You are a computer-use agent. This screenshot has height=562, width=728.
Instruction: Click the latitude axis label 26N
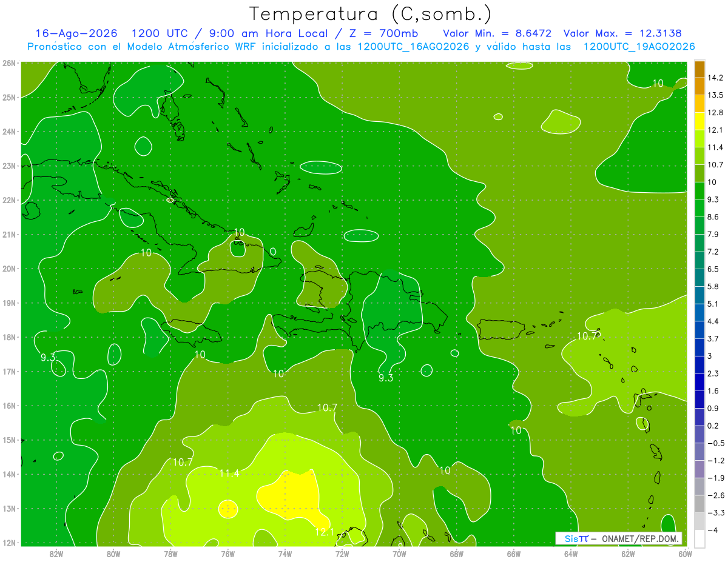coord(8,63)
